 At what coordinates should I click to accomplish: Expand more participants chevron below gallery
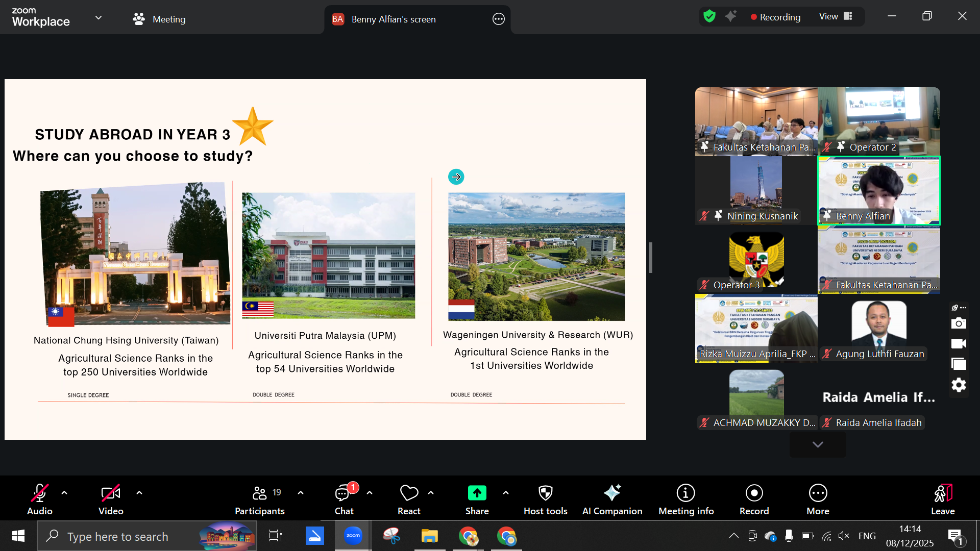818,444
